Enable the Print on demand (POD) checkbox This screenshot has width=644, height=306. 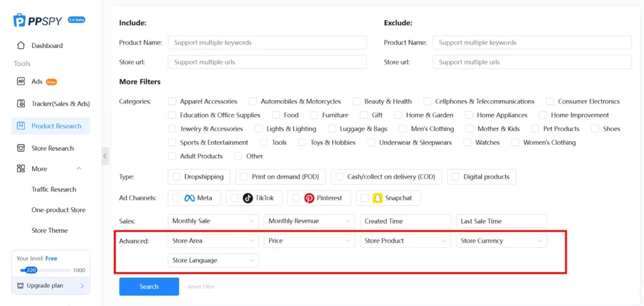pyautogui.click(x=244, y=177)
